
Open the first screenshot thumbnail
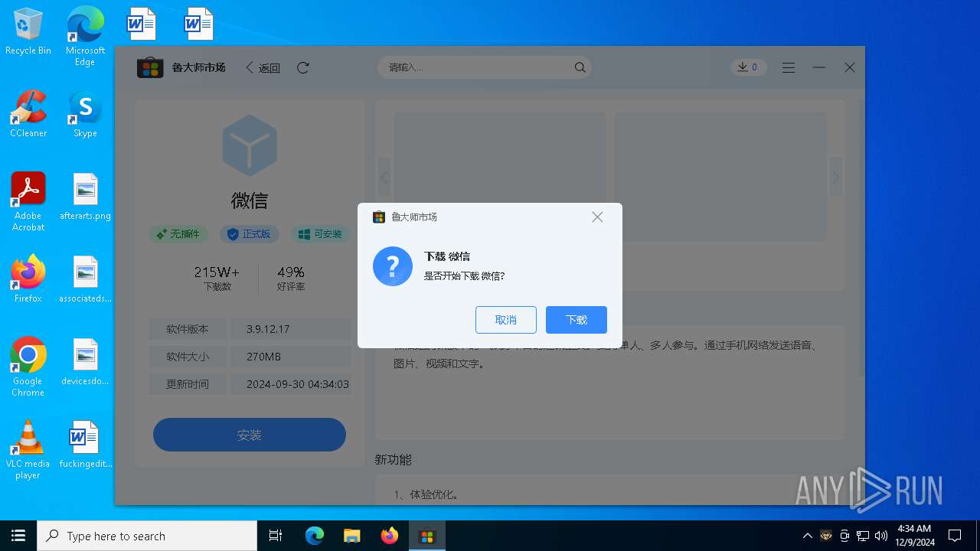tap(500, 177)
